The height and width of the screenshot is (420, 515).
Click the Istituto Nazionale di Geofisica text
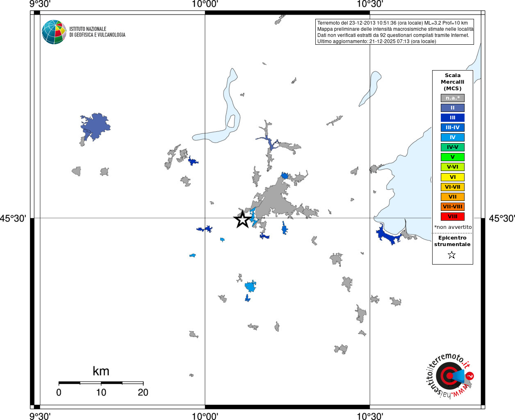(x=97, y=32)
